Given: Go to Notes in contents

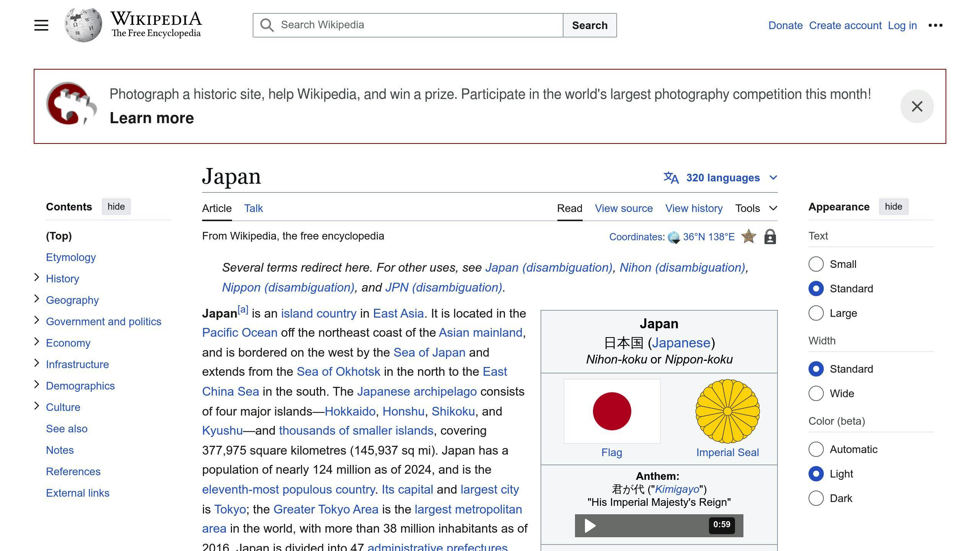Looking at the screenshot, I should pos(60,450).
